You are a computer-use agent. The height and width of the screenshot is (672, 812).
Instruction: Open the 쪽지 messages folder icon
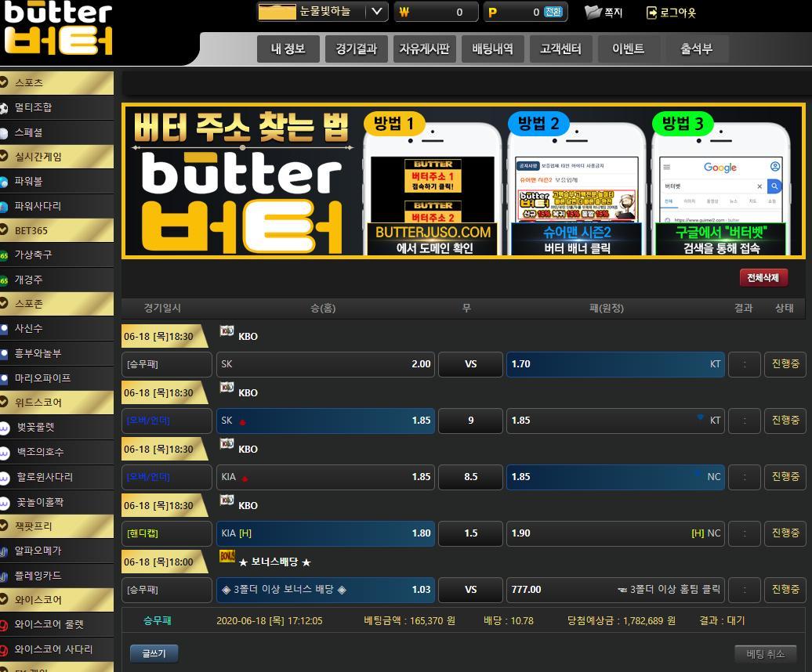point(593,12)
